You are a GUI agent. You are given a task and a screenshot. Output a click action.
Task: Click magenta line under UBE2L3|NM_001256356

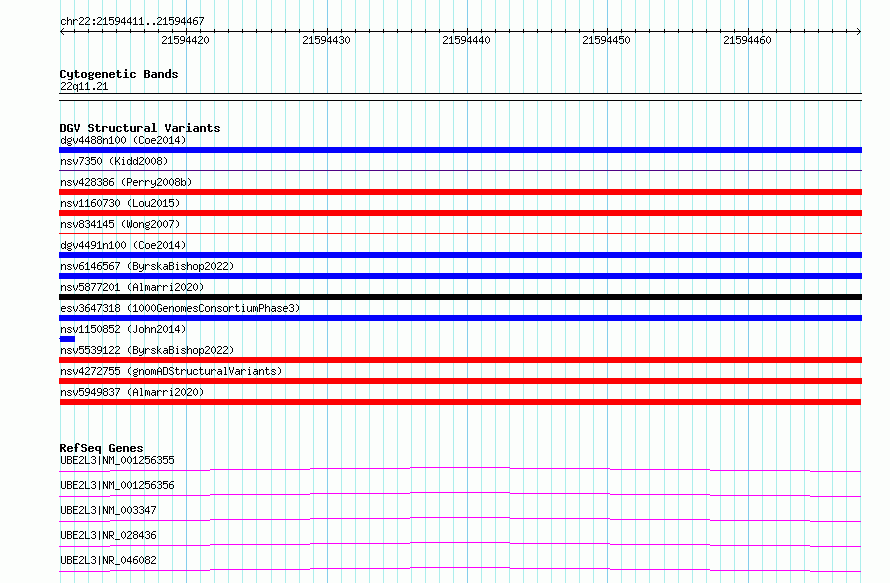tap(460, 494)
